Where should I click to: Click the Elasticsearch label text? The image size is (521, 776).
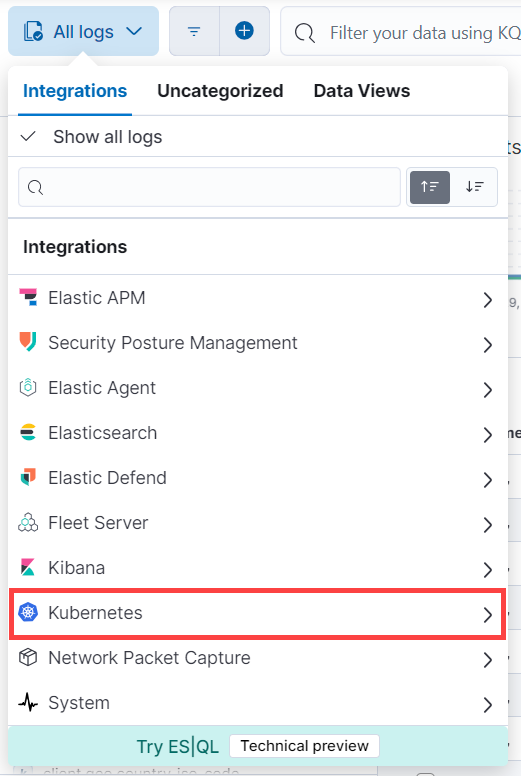[x=102, y=433]
